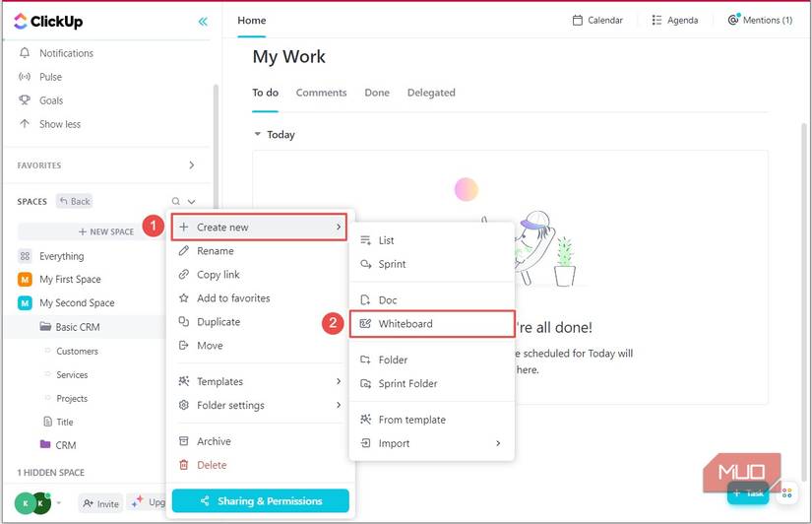
Task: Choose Rename from context menu
Action: click(215, 251)
